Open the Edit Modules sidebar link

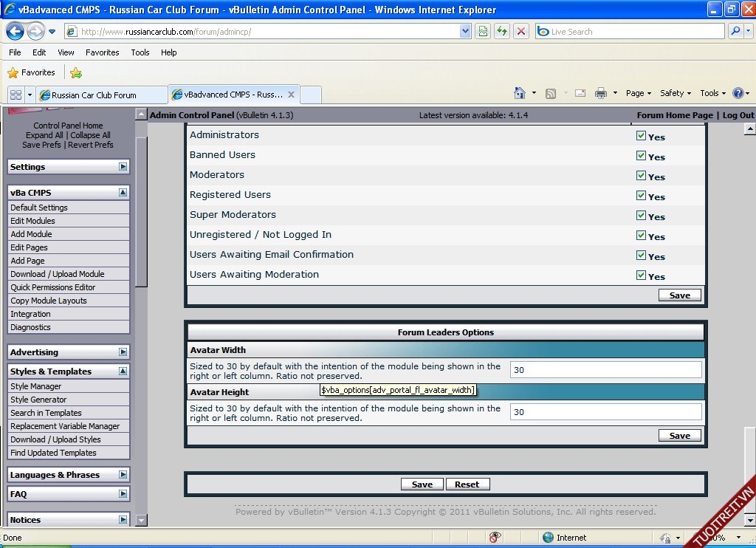[32, 221]
